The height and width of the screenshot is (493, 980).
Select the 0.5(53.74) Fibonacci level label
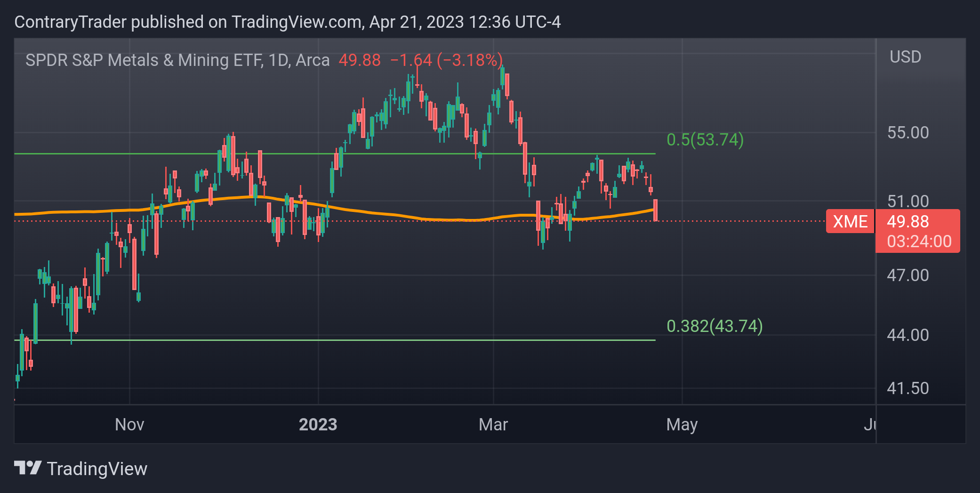705,140
